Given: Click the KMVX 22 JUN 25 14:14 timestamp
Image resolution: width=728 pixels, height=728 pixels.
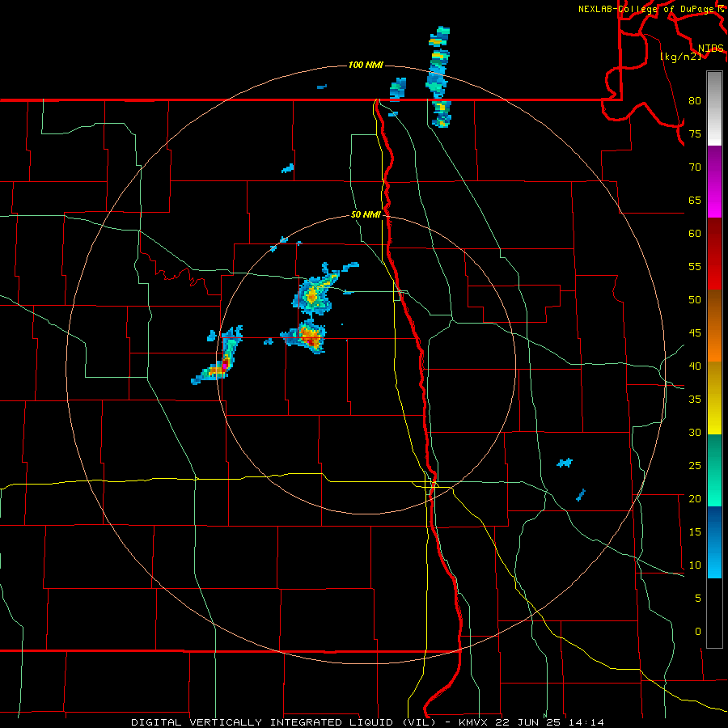Looking at the screenshot, I should pyautogui.click(x=531, y=722).
